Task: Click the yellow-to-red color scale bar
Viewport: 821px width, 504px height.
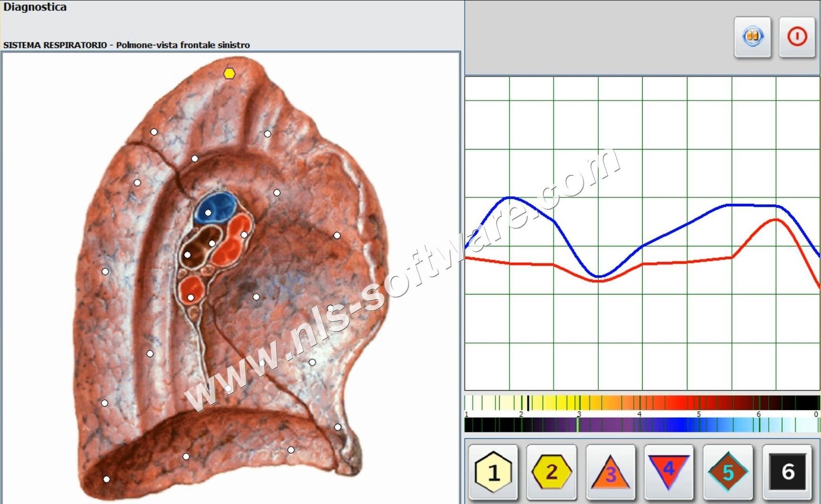Action: tap(642, 402)
